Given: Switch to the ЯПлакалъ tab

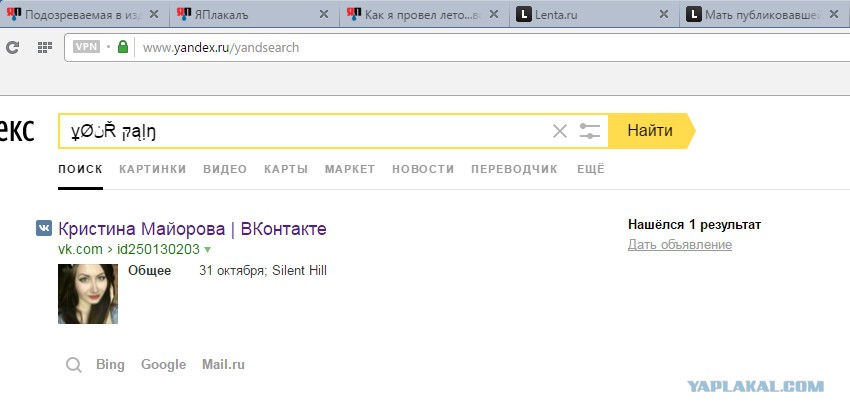Looking at the screenshot, I should [x=255, y=15].
